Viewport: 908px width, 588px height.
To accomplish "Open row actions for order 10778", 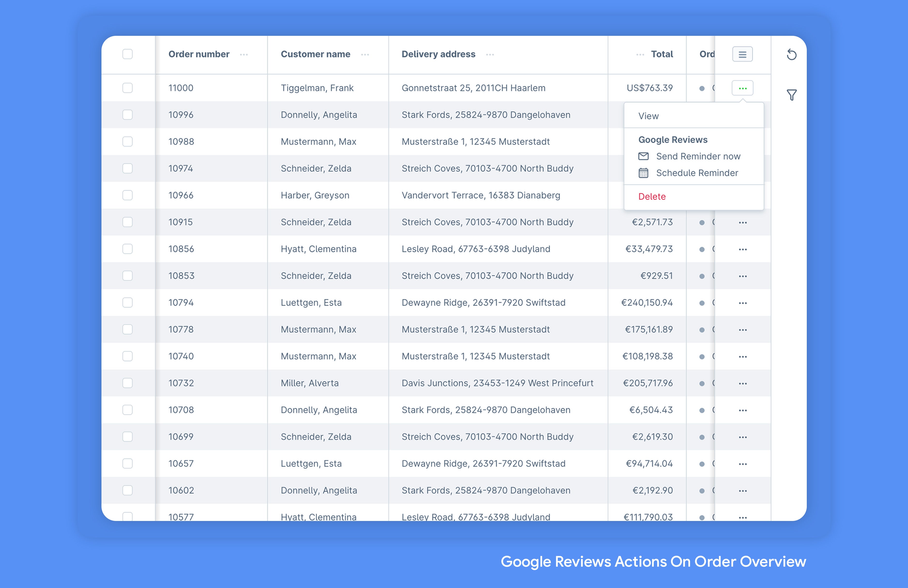I will 742,330.
